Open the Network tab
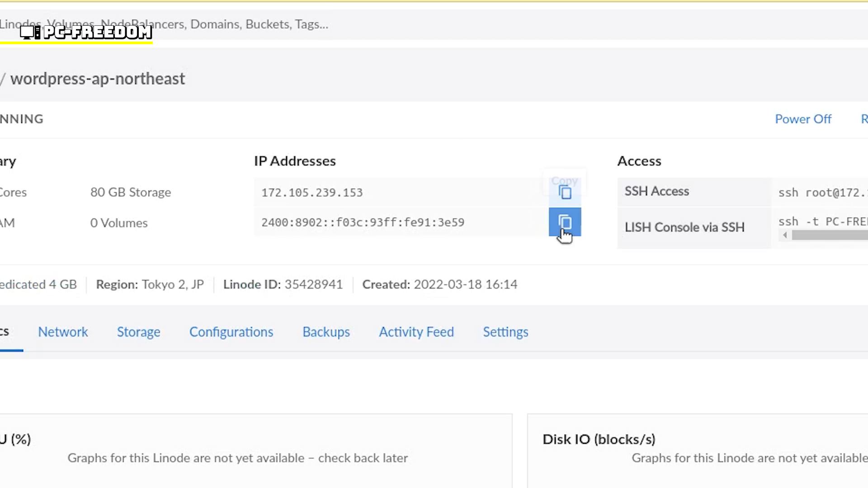The image size is (868, 488). [x=63, y=332]
